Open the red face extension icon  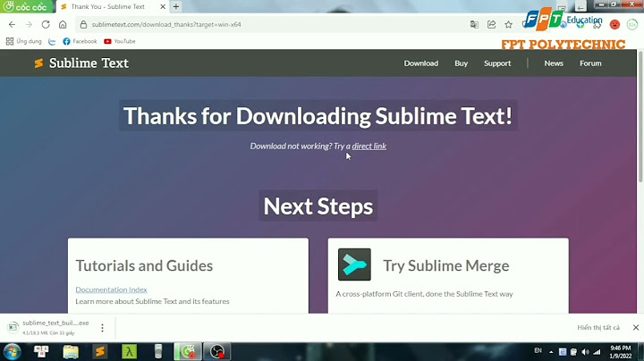coord(614,25)
